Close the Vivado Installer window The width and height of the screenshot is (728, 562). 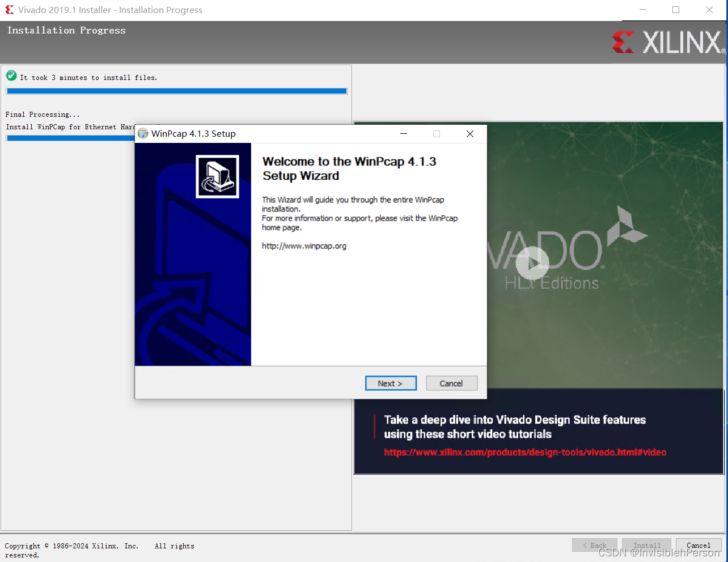pos(709,10)
